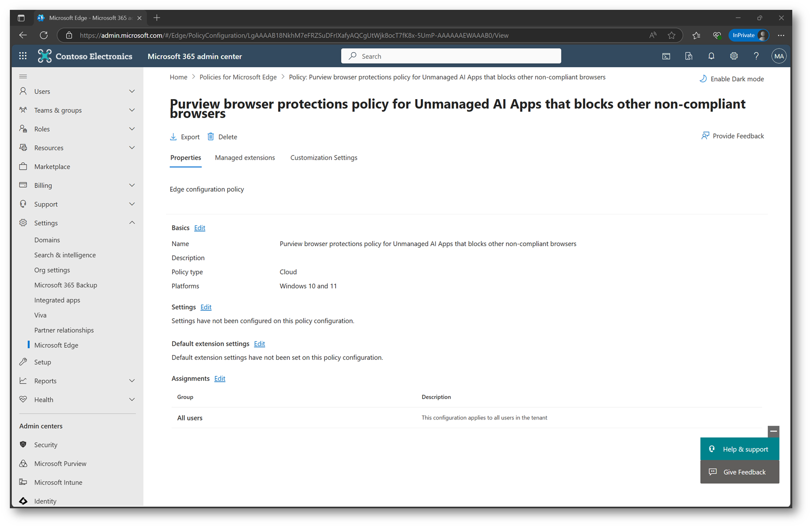The height and width of the screenshot is (528, 812).
Task: Add page to favorites star icon
Action: pyautogui.click(x=671, y=35)
